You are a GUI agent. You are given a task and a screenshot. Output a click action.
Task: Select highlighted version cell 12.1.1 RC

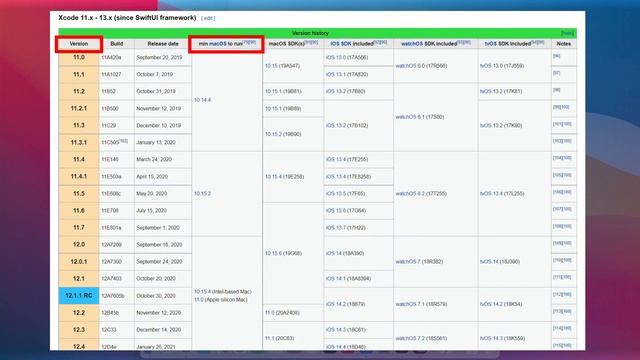pos(79,296)
